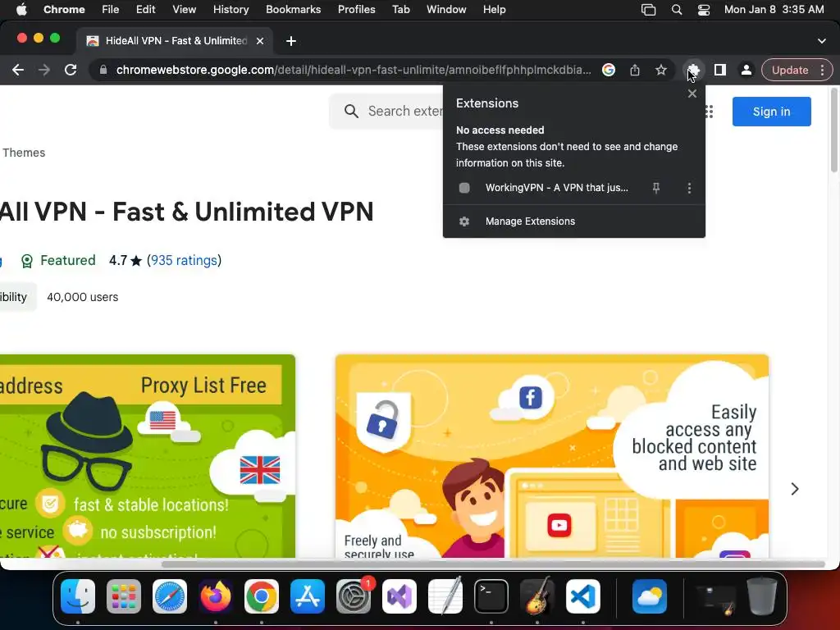Close the HideAll VPN tab
This screenshot has width=840, height=630.
pos(260,41)
